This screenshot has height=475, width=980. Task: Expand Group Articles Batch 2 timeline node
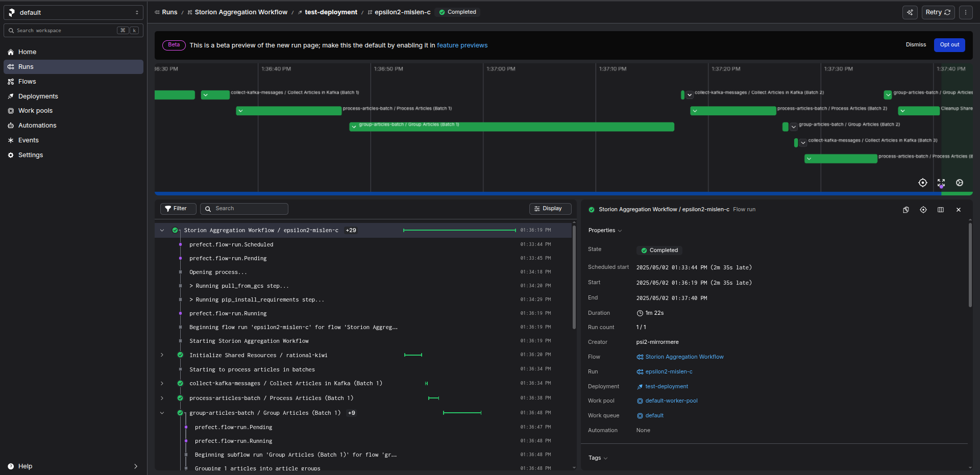794,127
